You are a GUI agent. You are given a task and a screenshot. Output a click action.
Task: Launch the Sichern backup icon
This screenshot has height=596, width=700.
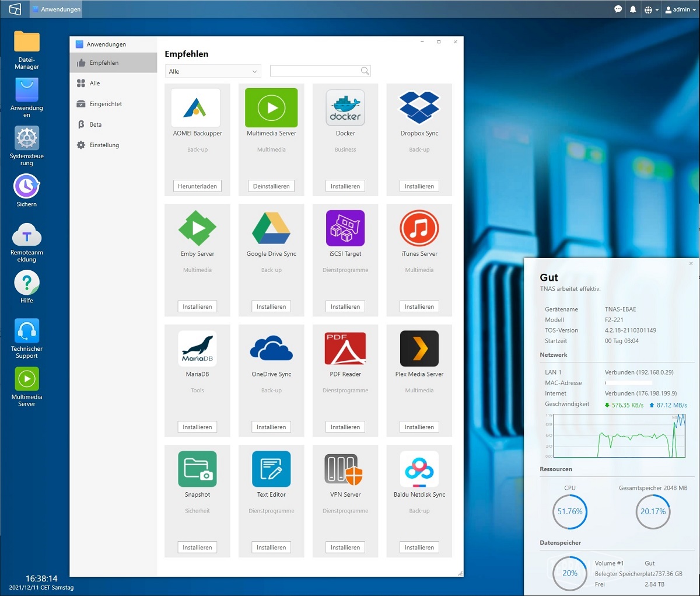tap(27, 187)
